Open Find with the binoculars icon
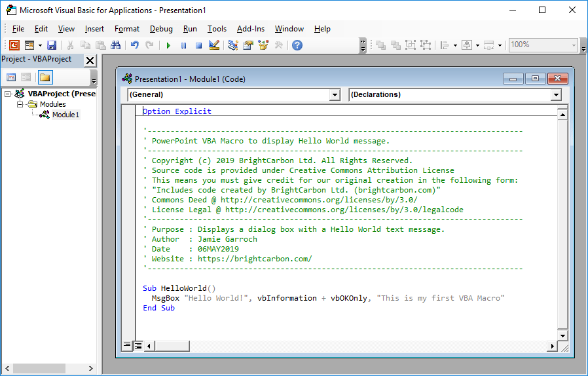Viewport: 588px width, 376px height. click(115, 45)
